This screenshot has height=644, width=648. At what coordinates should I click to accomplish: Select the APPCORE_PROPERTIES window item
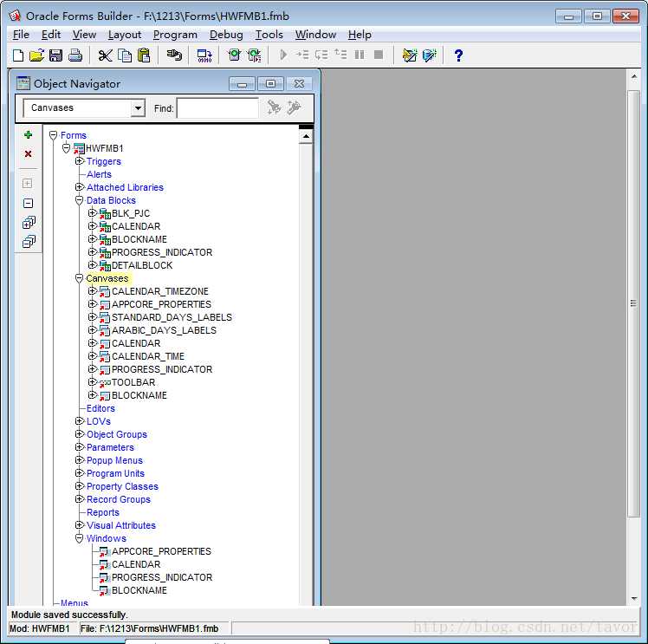click(161, 551)
